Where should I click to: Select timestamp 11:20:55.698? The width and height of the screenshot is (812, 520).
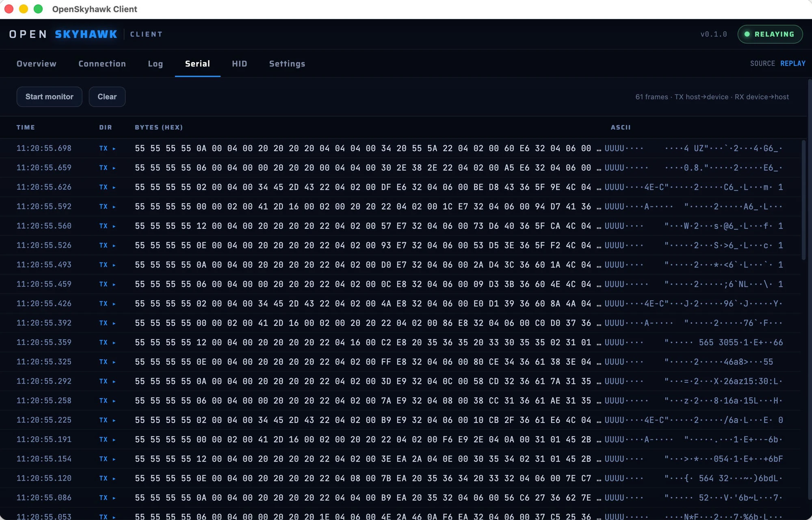tap(44, 148)
